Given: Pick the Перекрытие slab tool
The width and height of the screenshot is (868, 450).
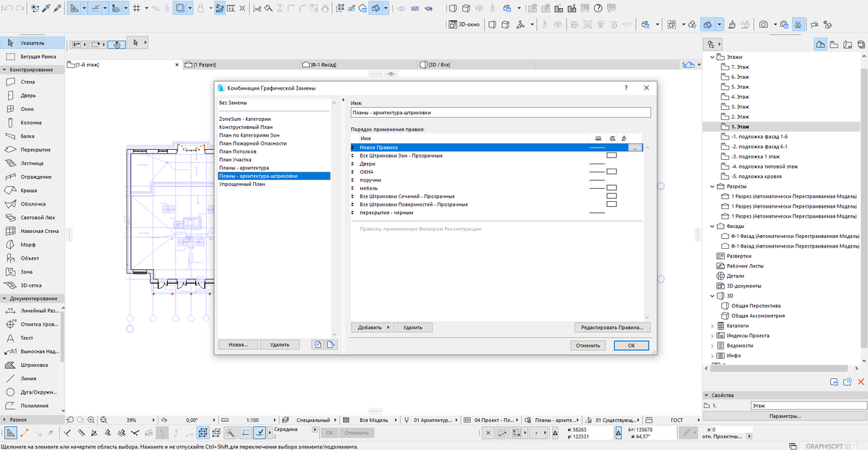Looking at the screenshot, I should coord(32,150).
